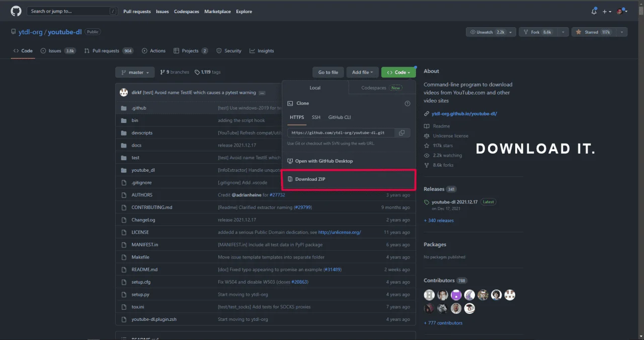Open the 1,119 tags link
The width and height of the screenshot is (644, 340).
click(x=207, y=73)
